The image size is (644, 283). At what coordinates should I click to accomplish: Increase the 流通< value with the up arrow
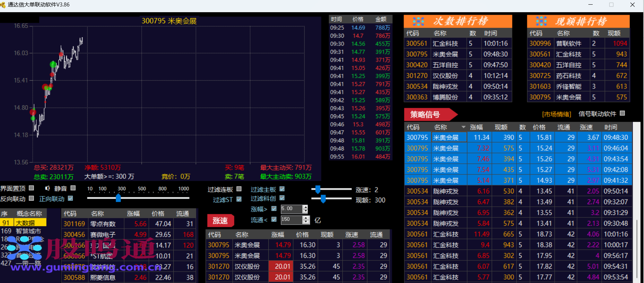[x=306, y=218]
